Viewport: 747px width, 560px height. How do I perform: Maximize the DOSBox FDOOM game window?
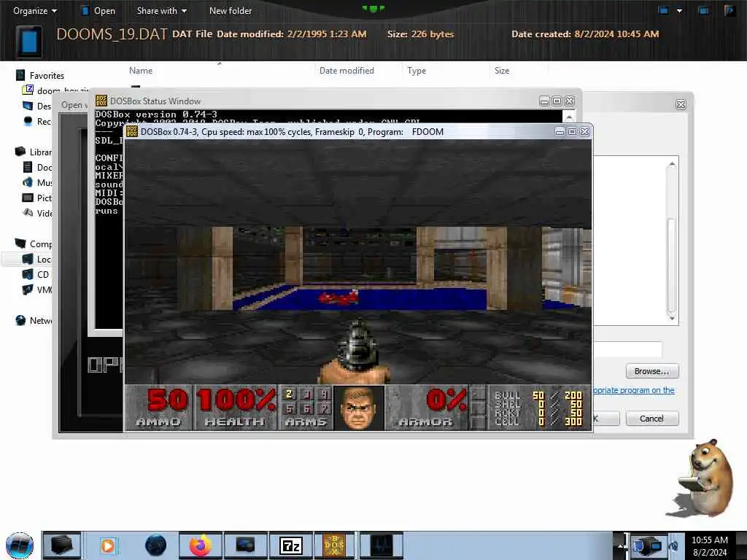pos(572,131)
